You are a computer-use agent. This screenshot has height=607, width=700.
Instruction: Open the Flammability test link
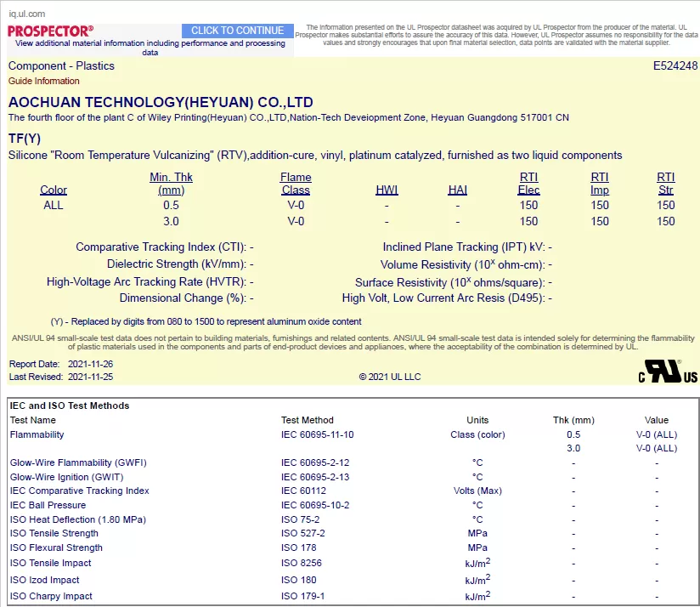click(37, 434)
